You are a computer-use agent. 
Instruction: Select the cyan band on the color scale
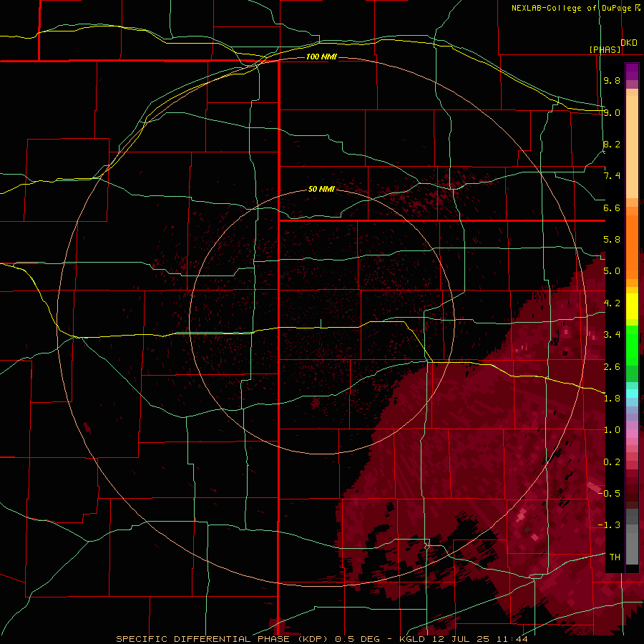[632, 393]
